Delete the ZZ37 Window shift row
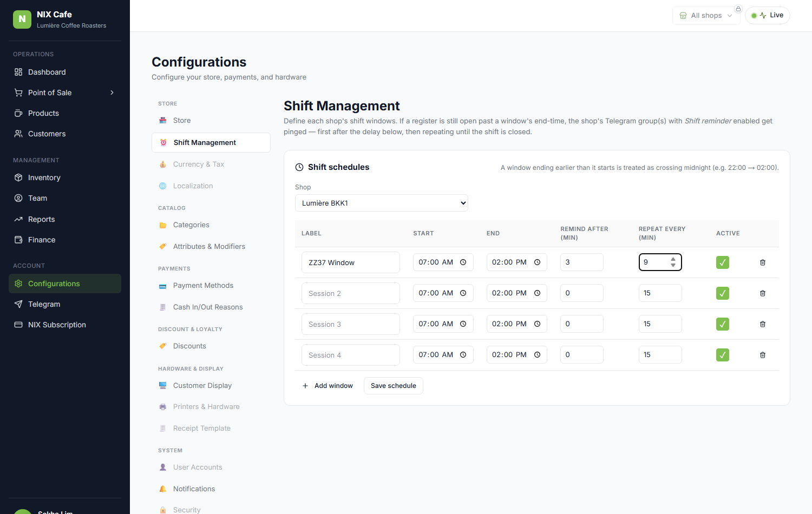 (763, 262)
